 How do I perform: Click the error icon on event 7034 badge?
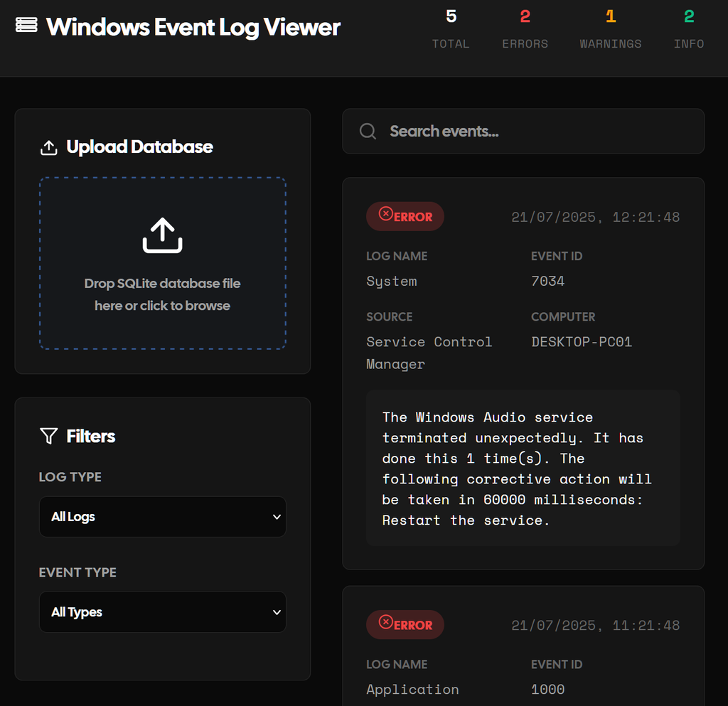coord(386,213)
